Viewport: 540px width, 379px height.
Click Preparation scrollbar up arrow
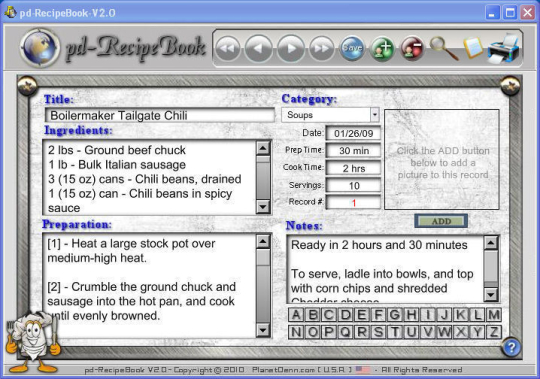point(263,242)
